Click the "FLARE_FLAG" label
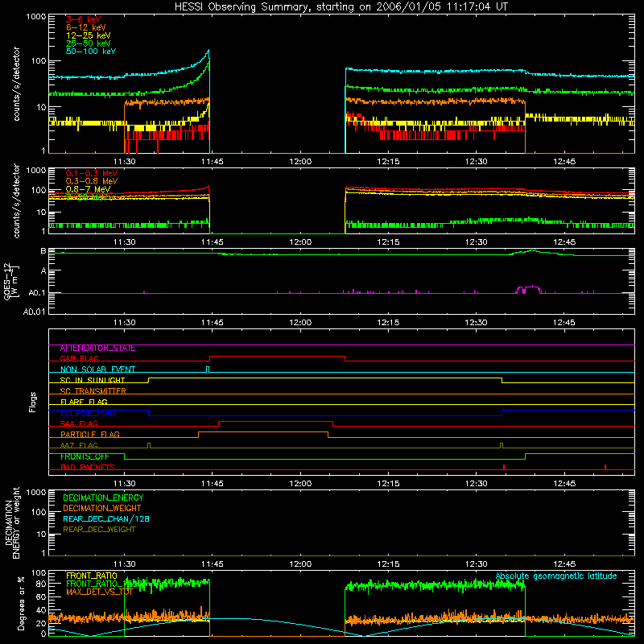 click(x=84, y=402)
